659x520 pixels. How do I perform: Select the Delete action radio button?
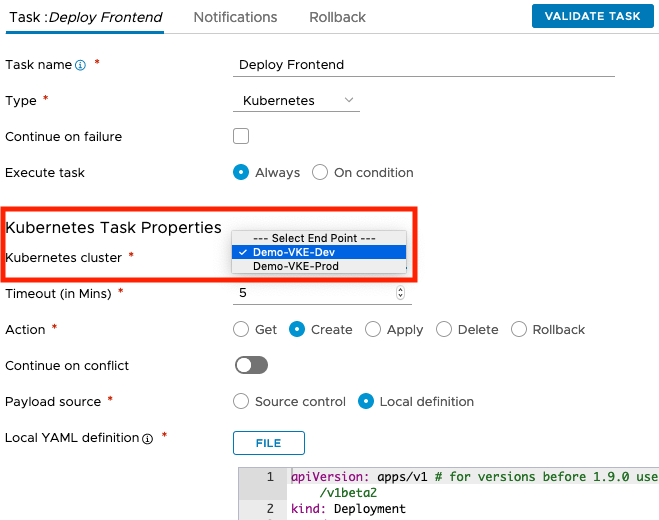coord(444,330)
